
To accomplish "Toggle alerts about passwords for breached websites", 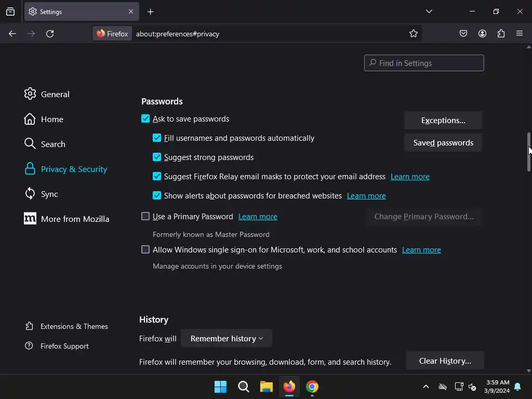I will (157, 195).
